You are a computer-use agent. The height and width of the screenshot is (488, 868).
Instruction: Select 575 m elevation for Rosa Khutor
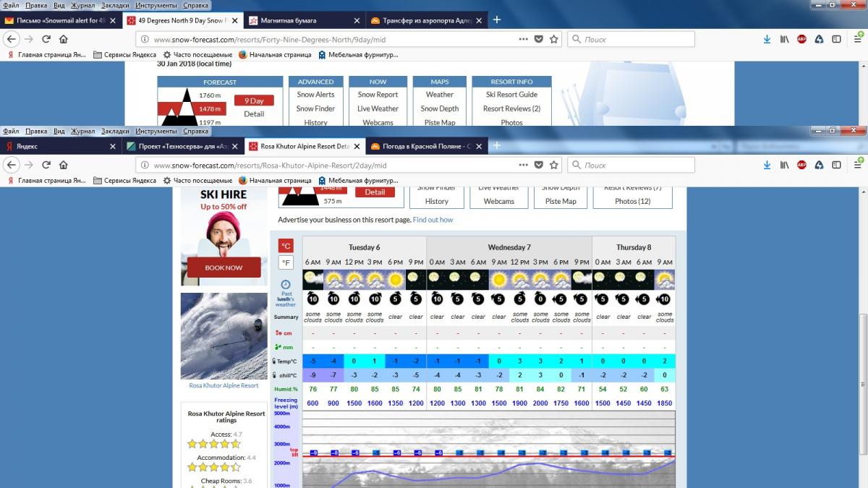[x=333, y=201]
